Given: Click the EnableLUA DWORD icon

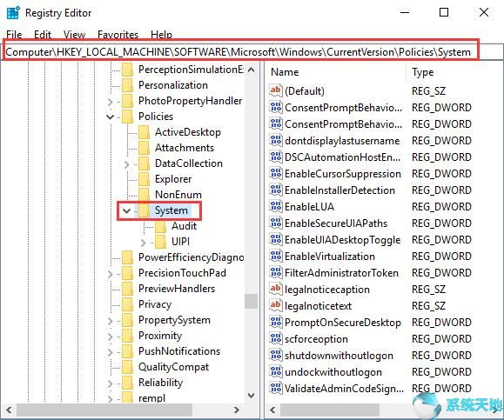Looking at the screenshot, I should click(275, 206).
